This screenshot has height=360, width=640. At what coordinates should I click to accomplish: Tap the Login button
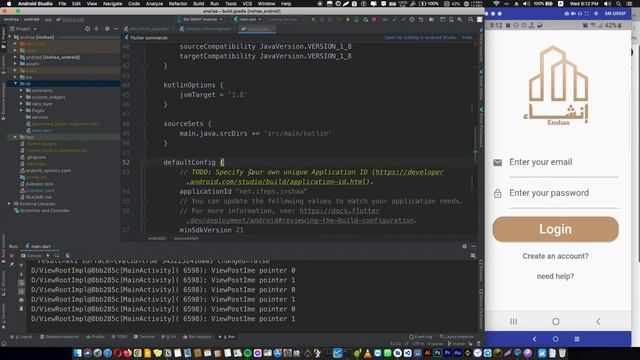tap(556, 229)
